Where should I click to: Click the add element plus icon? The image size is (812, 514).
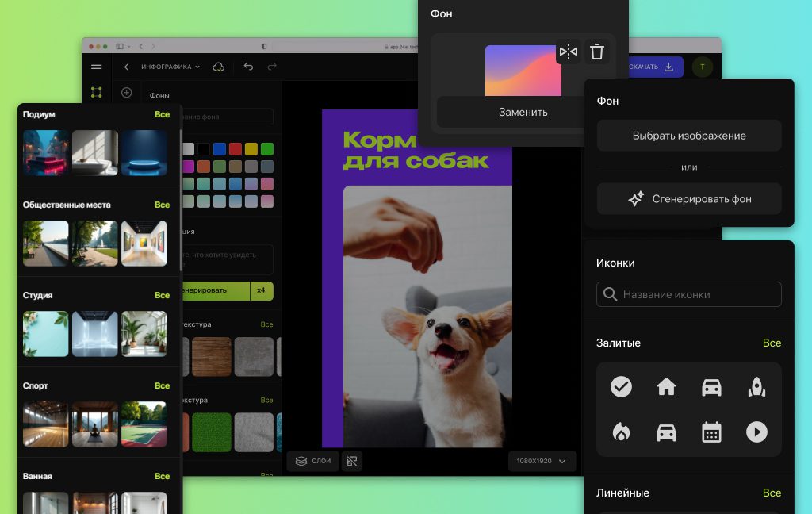coord(126,92)
